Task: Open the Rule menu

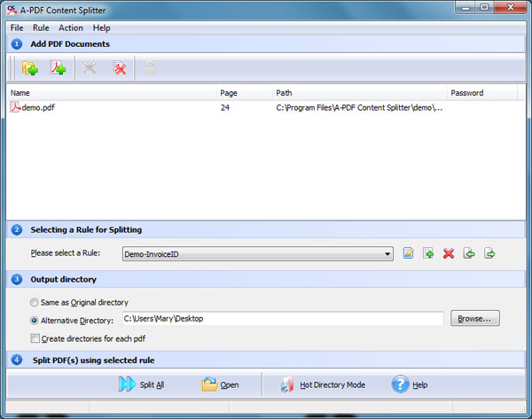Action: (41, 27)
